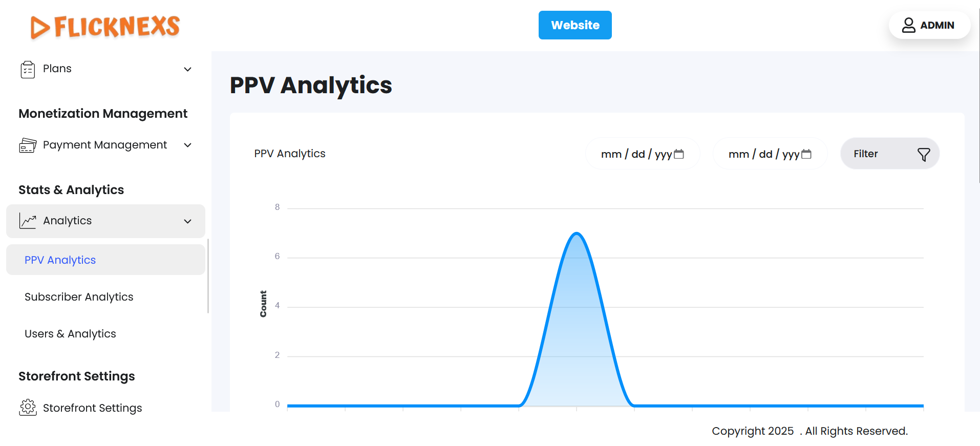Click the sidebar scrollbar thumb
980x446 pixels.
tap(208, 275)
